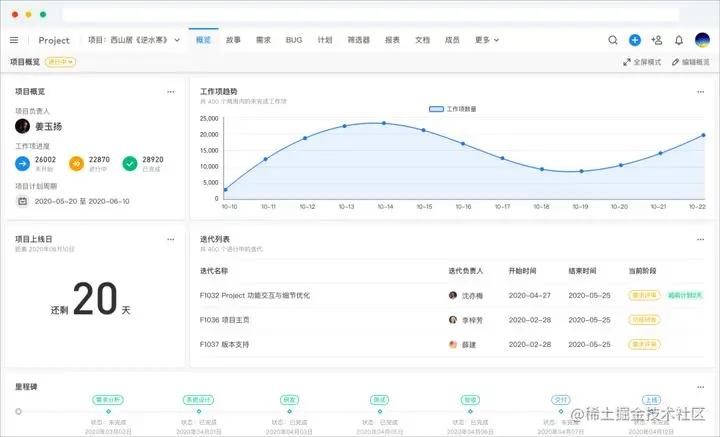
Task: Switch to the BUG tab
Action: point(294,40)
